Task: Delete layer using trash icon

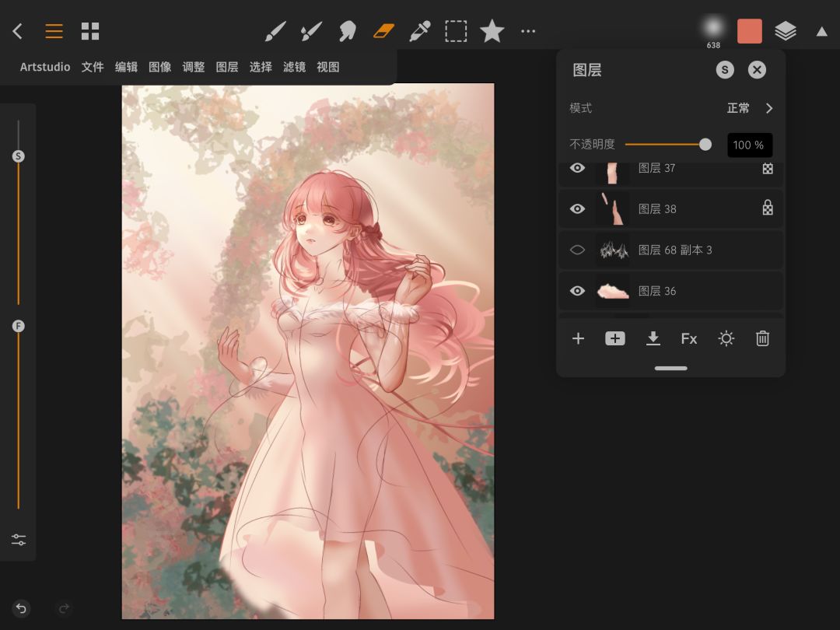Action: point(762,338)
